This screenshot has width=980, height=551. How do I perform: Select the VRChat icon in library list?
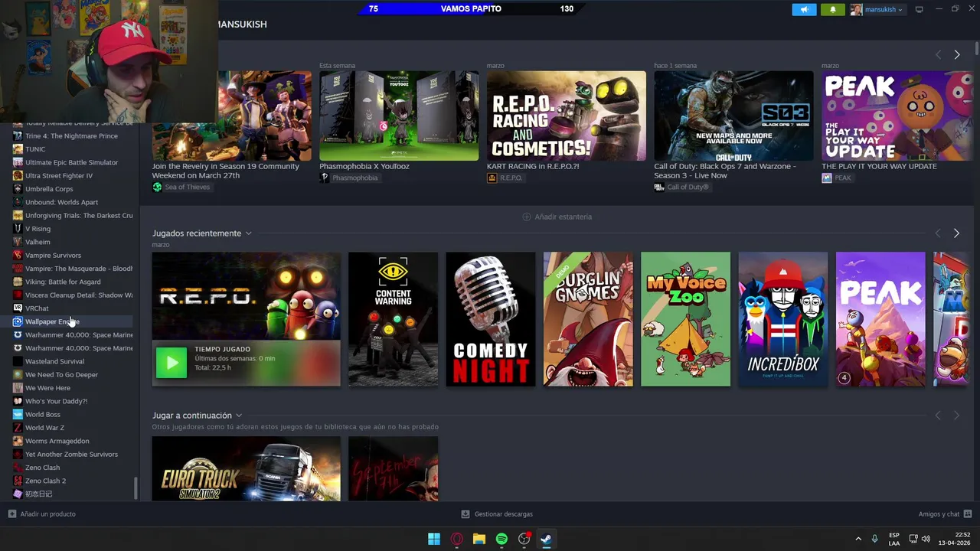(18, 308)
